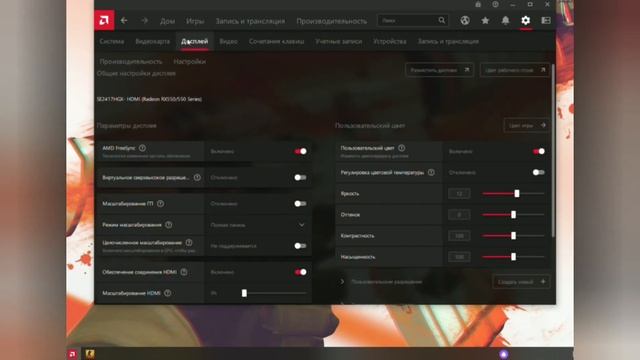
Task: Show help for Пользовательский цвет
Action: coord(402,148)
